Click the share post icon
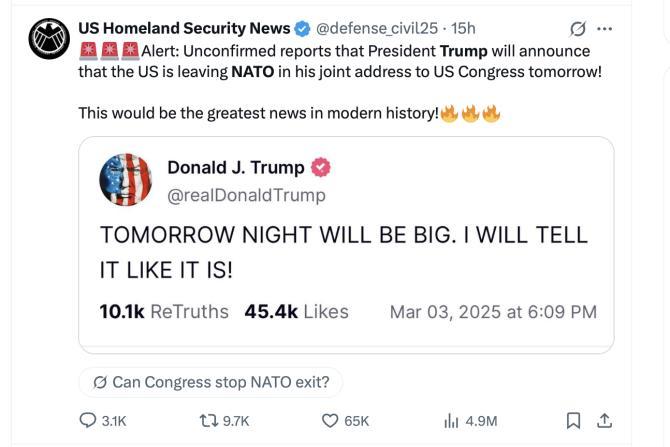Viewport: 670px width, 447px height. pyautogui.click(x=604, y=421)
